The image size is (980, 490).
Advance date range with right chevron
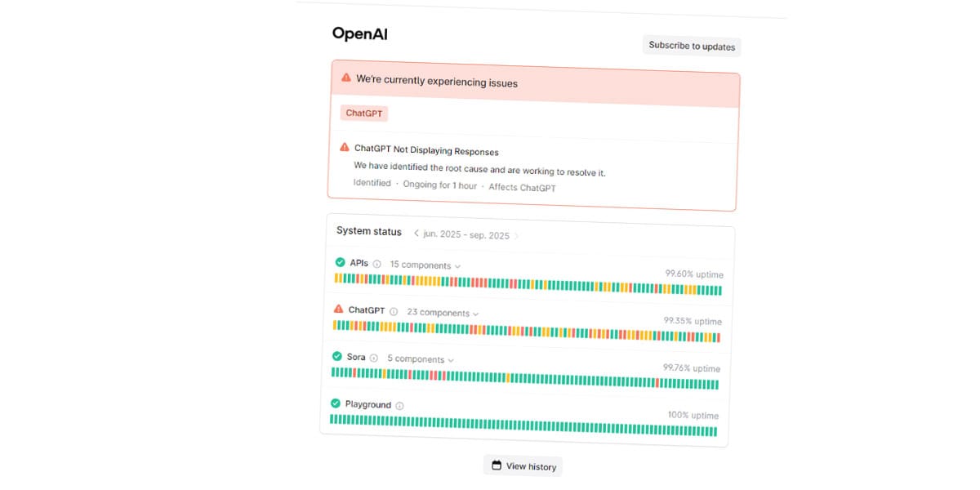pyautogui.click(x=516, y=236)
